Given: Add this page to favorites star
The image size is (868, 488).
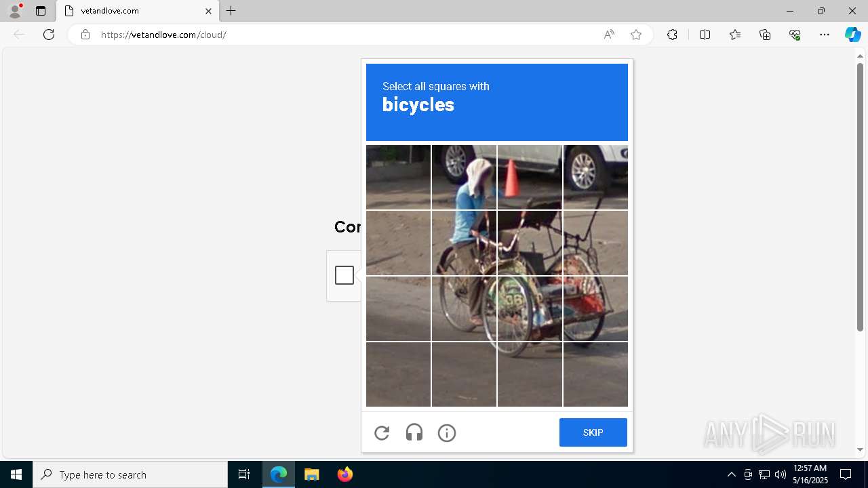Looking at the screenshot, I should [636, 35].
